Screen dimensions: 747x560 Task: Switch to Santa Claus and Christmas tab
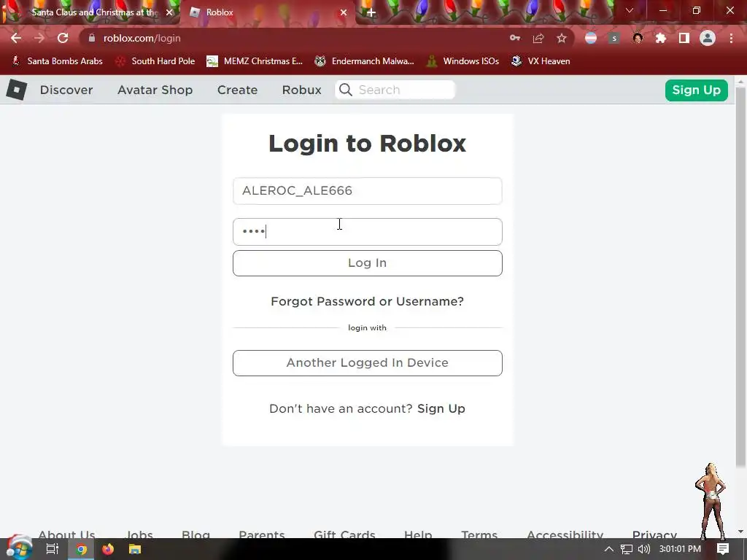coord(90,12)
